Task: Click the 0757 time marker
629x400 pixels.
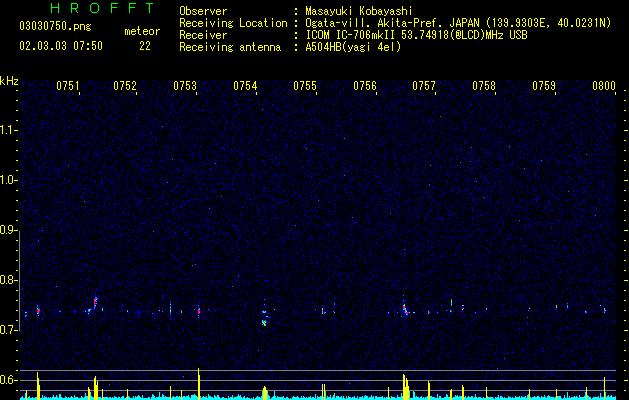Action: [424, 86]
